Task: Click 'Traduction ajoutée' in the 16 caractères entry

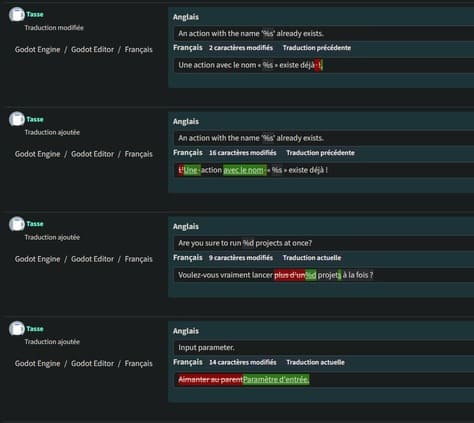Action: pyautogui.click(x=52, y=132)
